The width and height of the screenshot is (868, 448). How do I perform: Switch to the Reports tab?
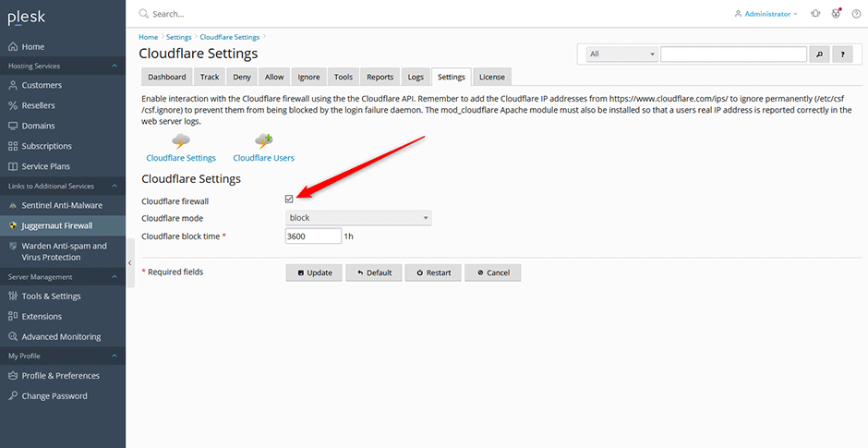(x=380, y=77)
